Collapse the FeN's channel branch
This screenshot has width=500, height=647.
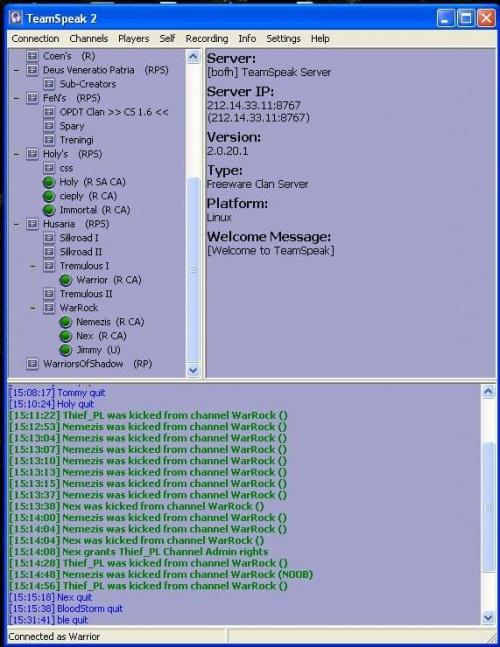[16, 98]
